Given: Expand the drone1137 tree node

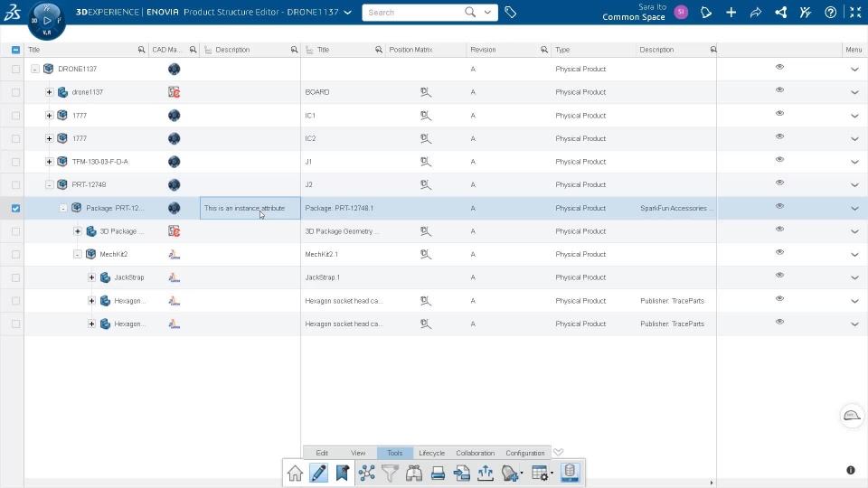Looking at the screenshot, I should pos(49,92).
